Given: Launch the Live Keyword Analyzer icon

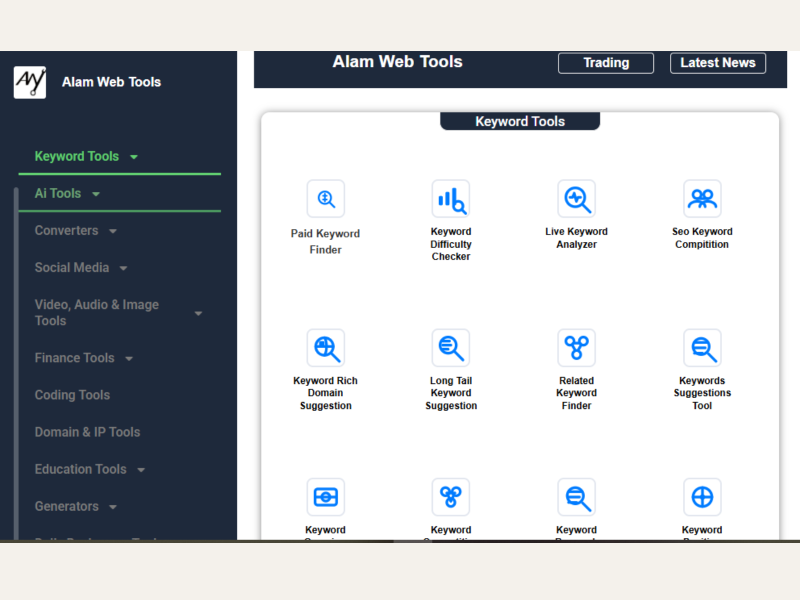Looking at the screenshot, I should [x=576, y=199].
